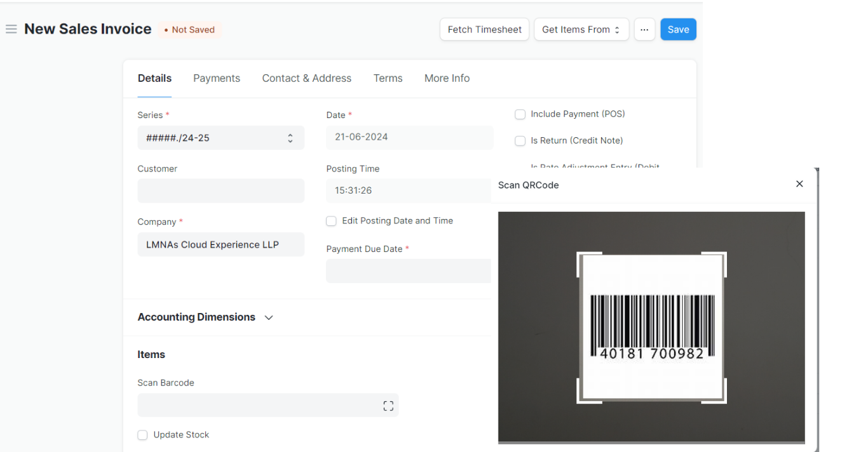The height and width of the screenshot is (452, 868).
Task: Expand the Get Items From dropdown
Action: tap(581, 29)
